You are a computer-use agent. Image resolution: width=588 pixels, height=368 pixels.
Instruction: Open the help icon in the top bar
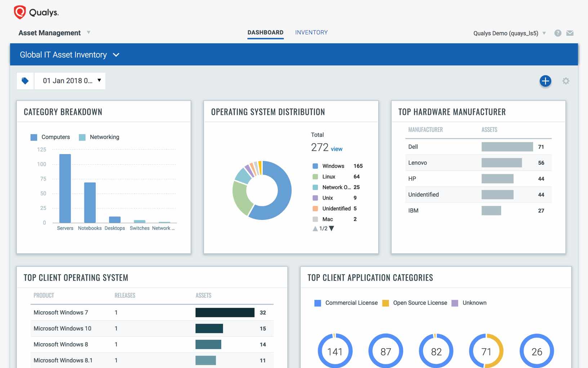coord(558,33)
